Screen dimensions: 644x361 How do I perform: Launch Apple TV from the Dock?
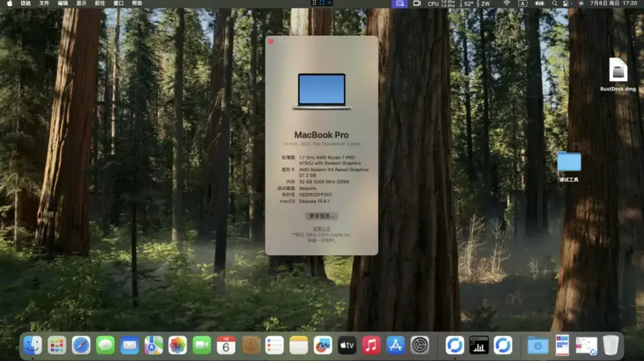(x=347, y=345)
